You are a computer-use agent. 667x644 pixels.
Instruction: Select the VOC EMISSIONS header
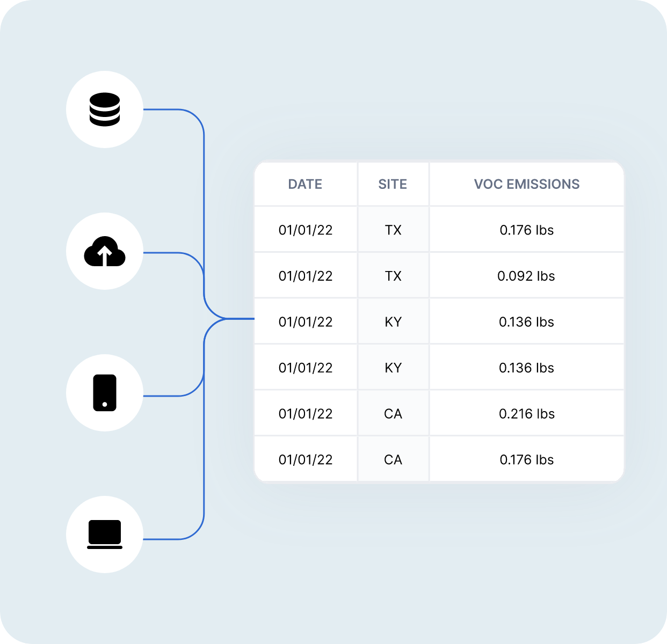[526, 184]
